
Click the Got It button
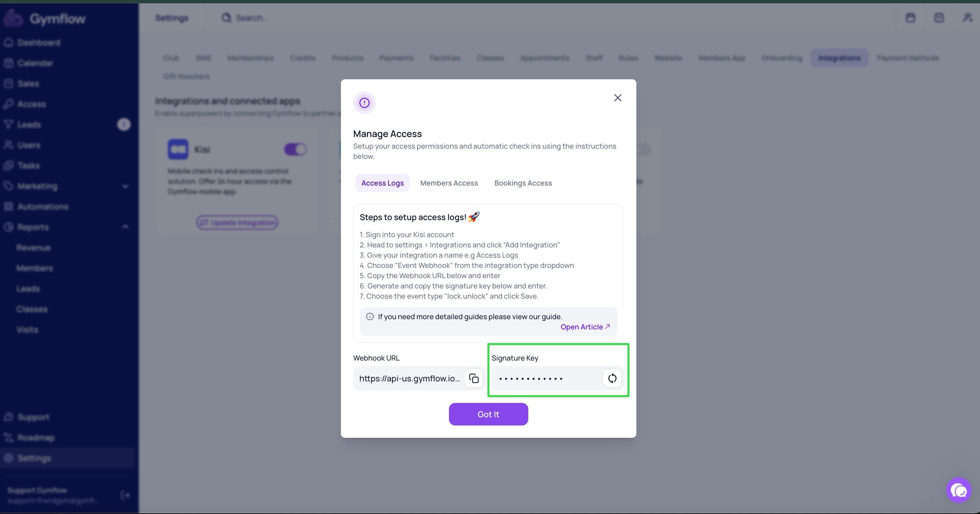point(489,415)
